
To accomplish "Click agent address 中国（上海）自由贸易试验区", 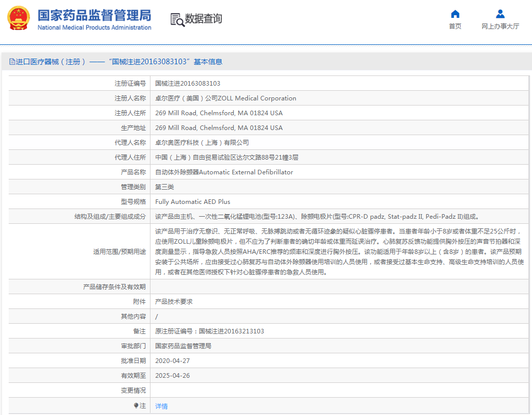I will [x=226, y=158].
